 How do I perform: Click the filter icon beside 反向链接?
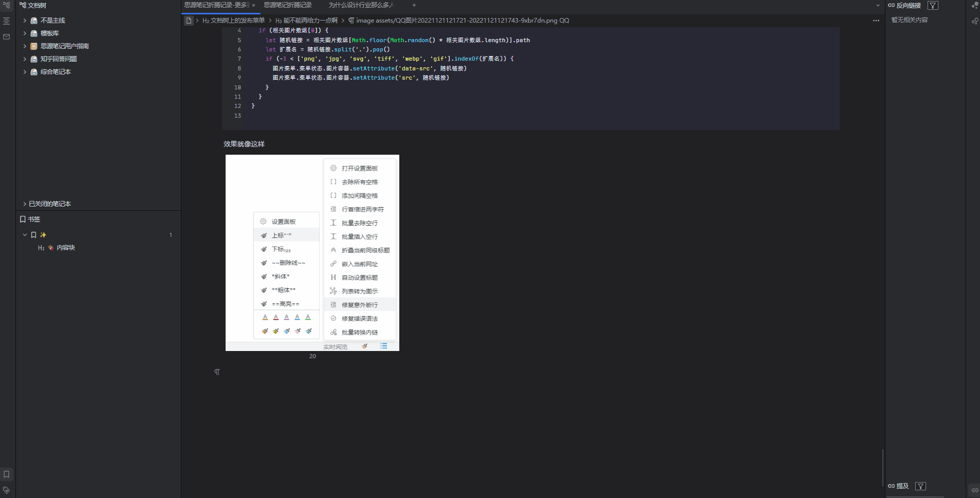[x=933, y=6]
